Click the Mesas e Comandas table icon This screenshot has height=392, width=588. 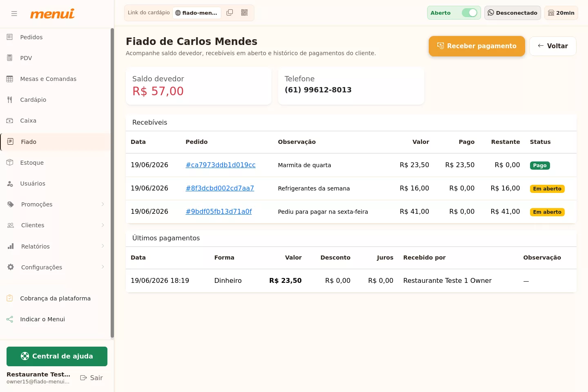10,79
